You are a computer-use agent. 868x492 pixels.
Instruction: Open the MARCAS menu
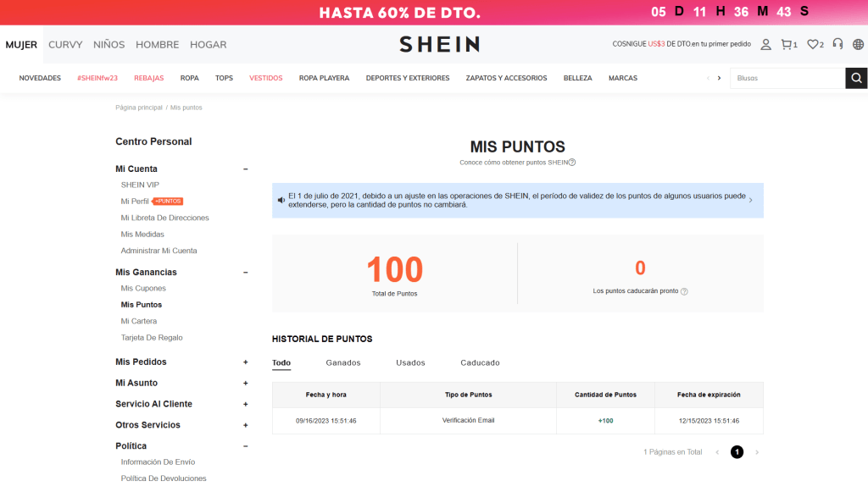tap(623, 78)
